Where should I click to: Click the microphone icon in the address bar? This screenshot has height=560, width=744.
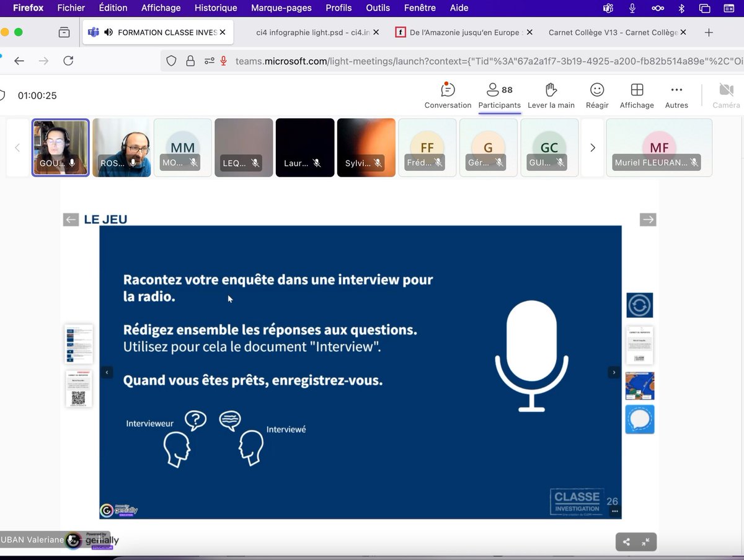pyautogui.click(x=223, y=61)
